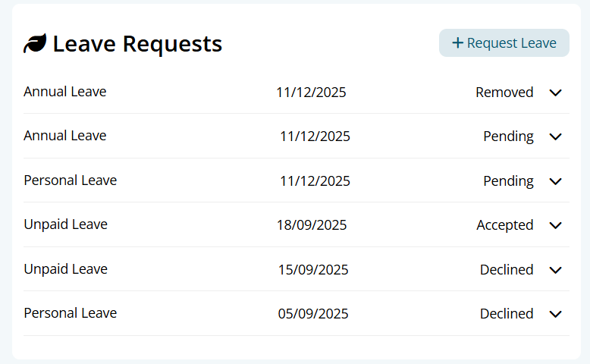Click the Accepted status text
The width and height of the screenshot is (590, 364).
pyautogui.click(x=504, y=225)
